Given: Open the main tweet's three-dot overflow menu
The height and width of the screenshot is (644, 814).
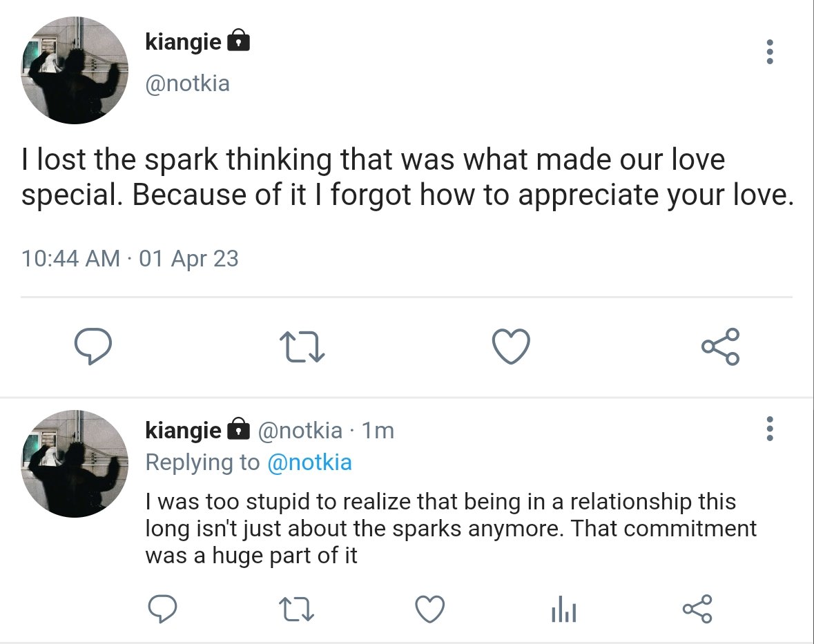Looking at the screenshot, I should (770, 52).
